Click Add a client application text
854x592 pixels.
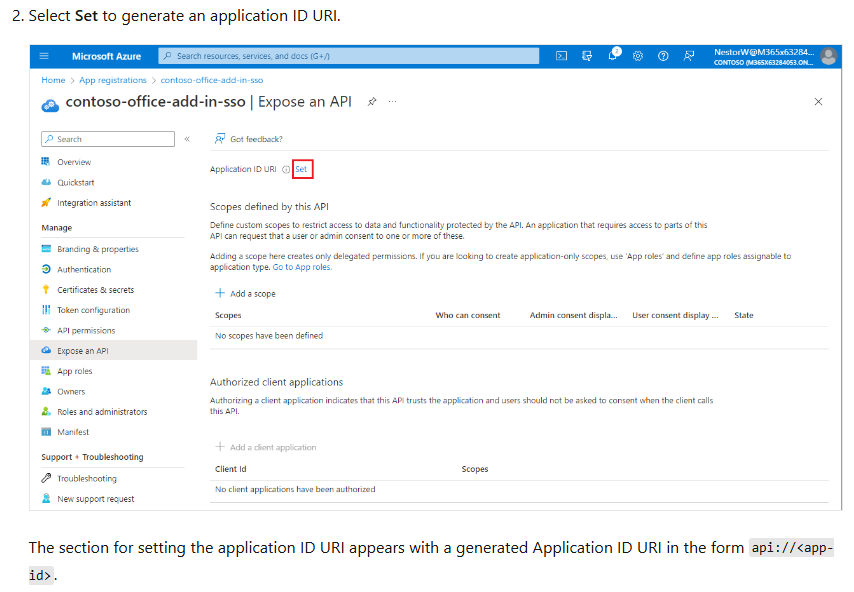[x=273, y=447]
